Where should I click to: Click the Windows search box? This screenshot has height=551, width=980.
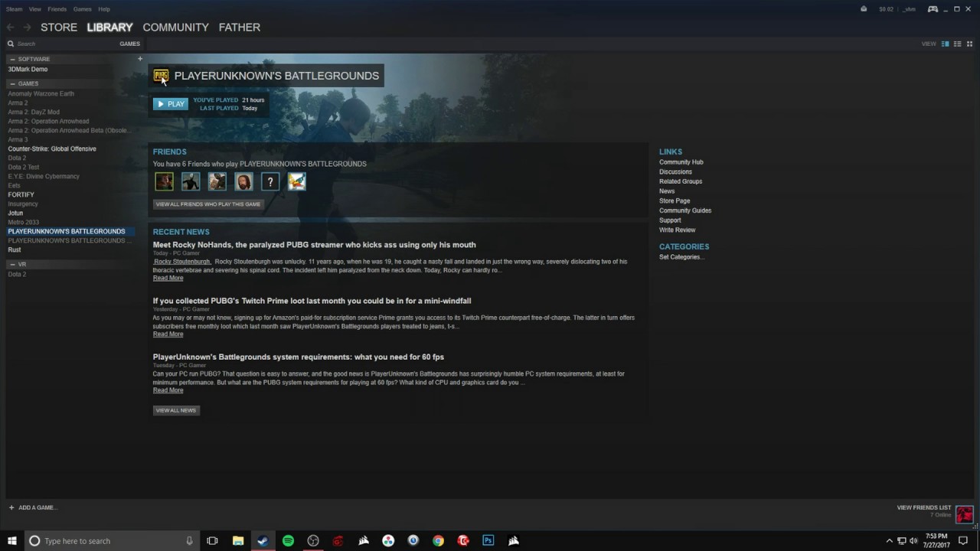click(x=113, y=540)
